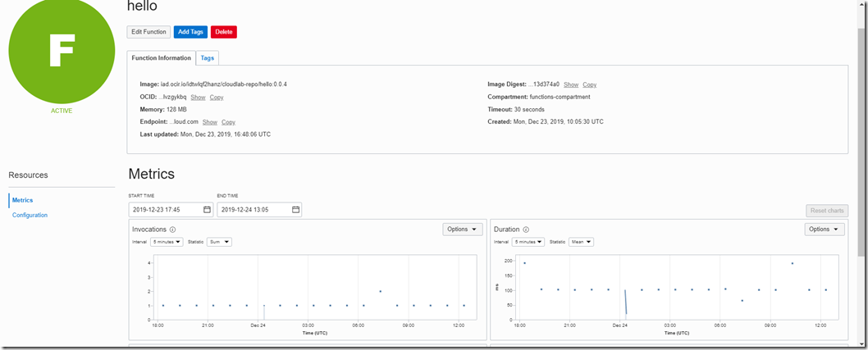
Task: Select the Function Information tab
Action: pos(162,58)
